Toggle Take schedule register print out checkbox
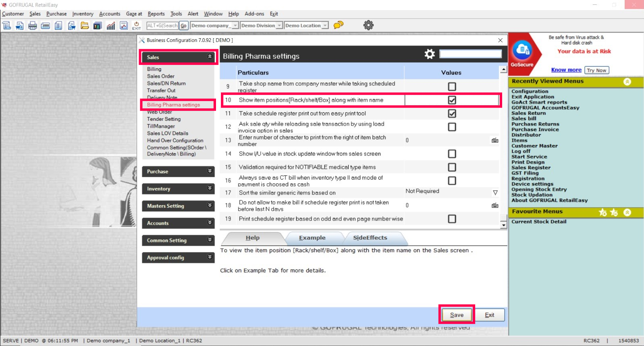The image size is (644, 346). coord(452,114)
